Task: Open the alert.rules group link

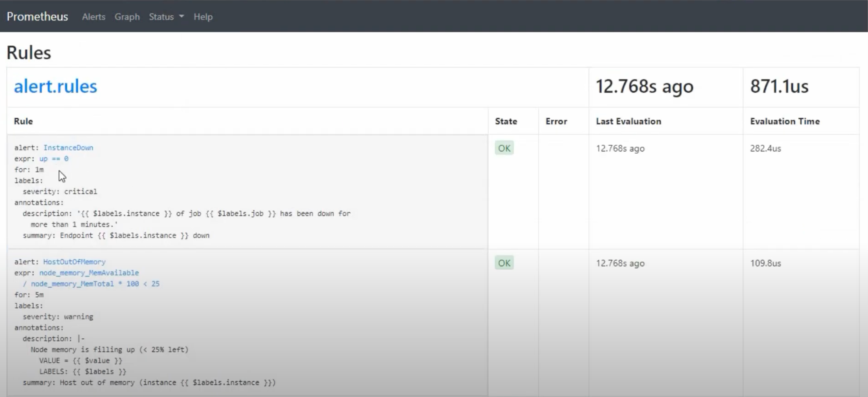Action: click(x=55, y=86)
